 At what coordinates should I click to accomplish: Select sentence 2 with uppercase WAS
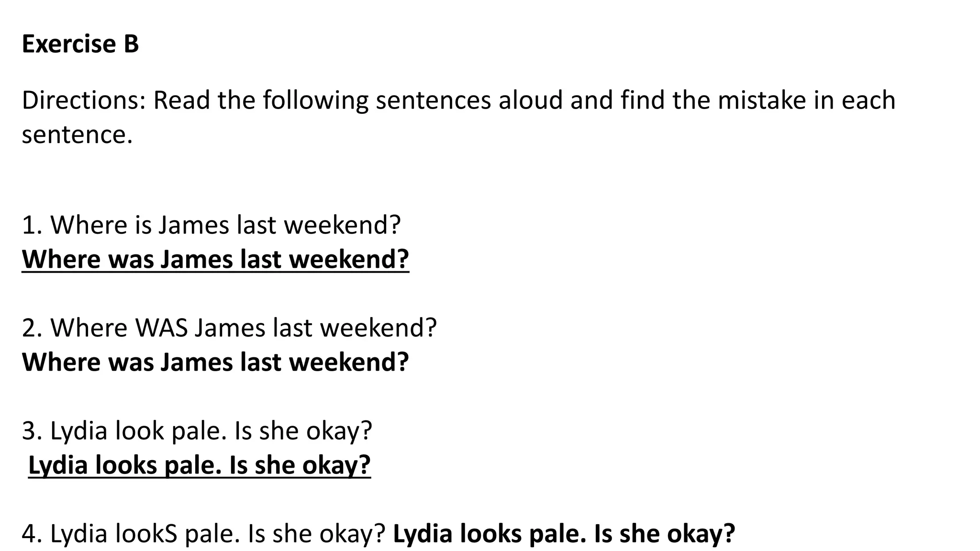(229, 328)
